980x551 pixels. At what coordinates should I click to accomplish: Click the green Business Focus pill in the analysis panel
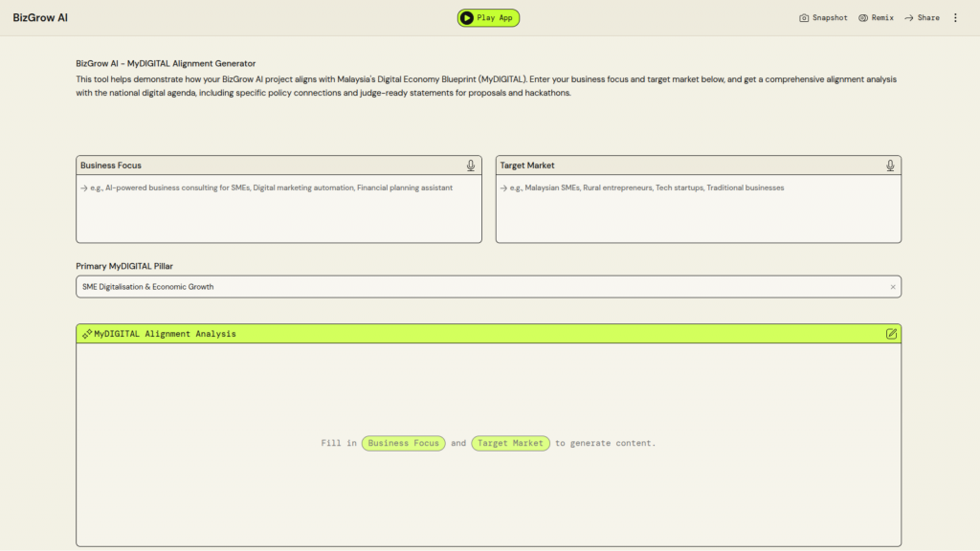(403, 443)
